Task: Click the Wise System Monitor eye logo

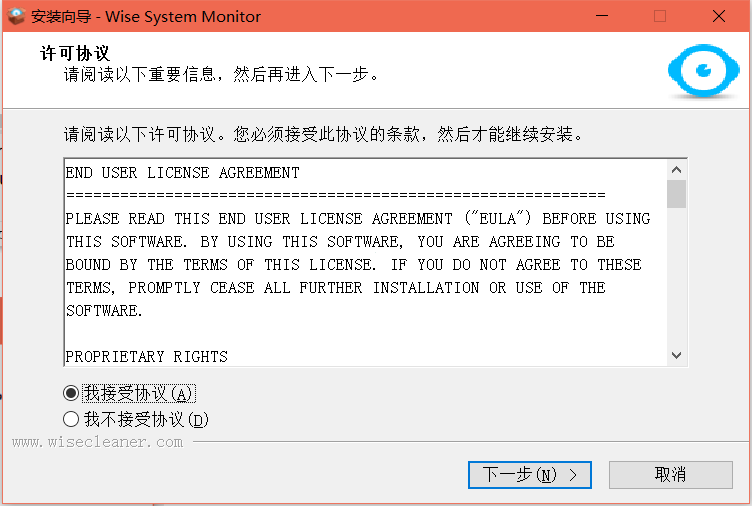Action: 704,71
